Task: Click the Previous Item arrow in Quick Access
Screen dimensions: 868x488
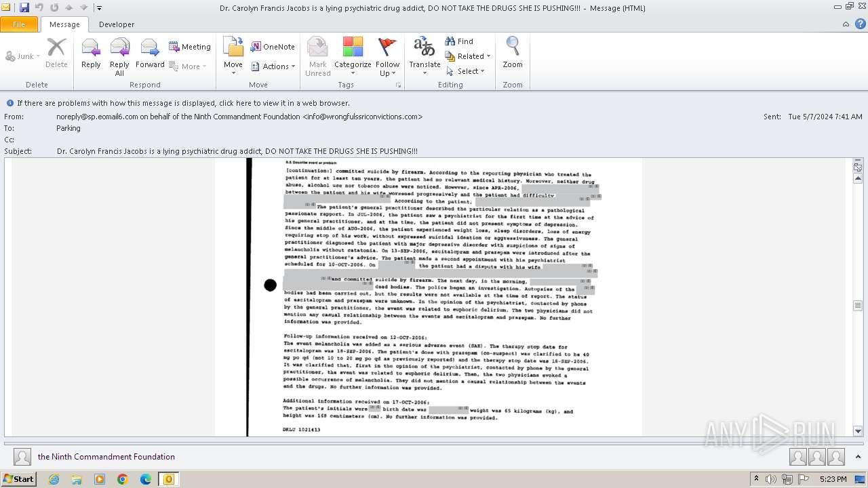Action: pos(69,7)
